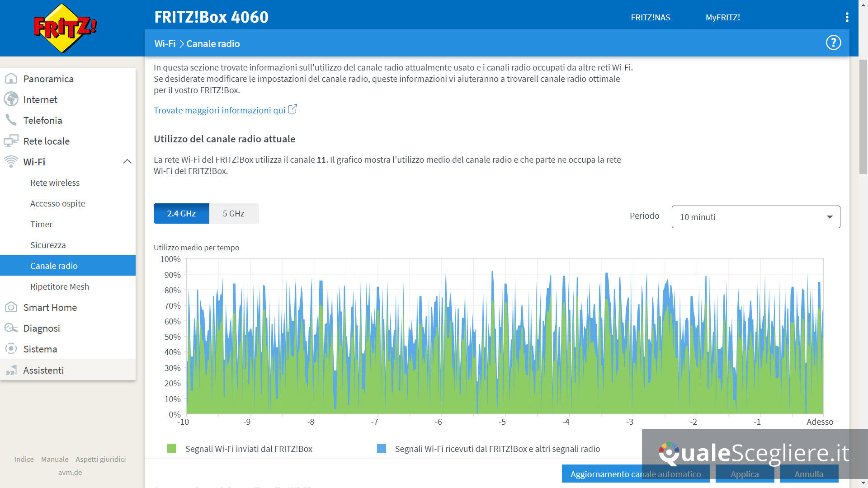
Task: Open the Periodo 10 minuti dropdown
Action: click(755, 217)
